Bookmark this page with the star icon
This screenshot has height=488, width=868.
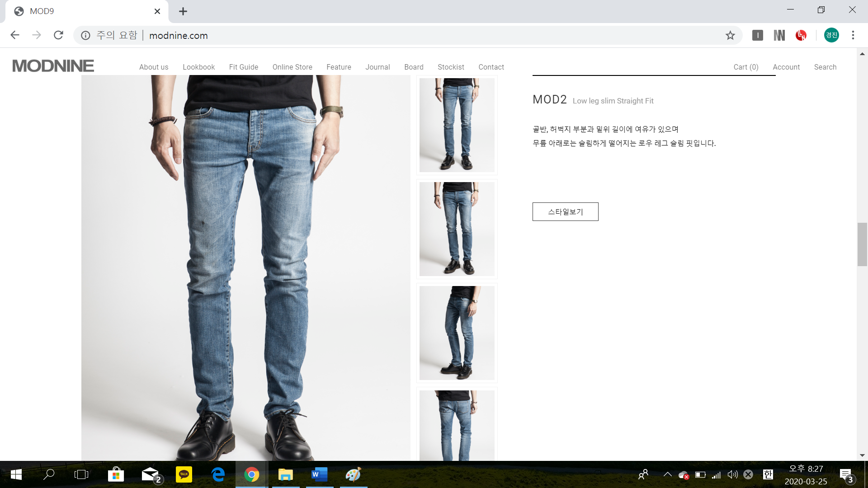point(730,35)
